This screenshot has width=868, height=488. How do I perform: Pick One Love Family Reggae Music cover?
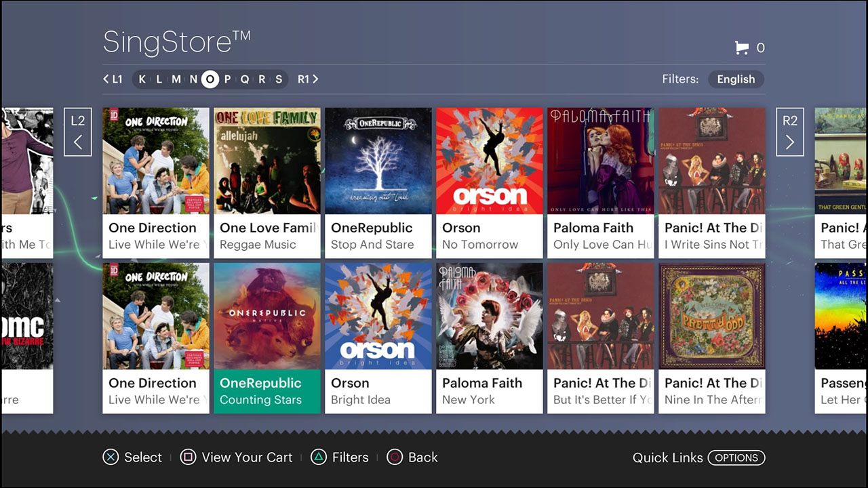point(267,161)
